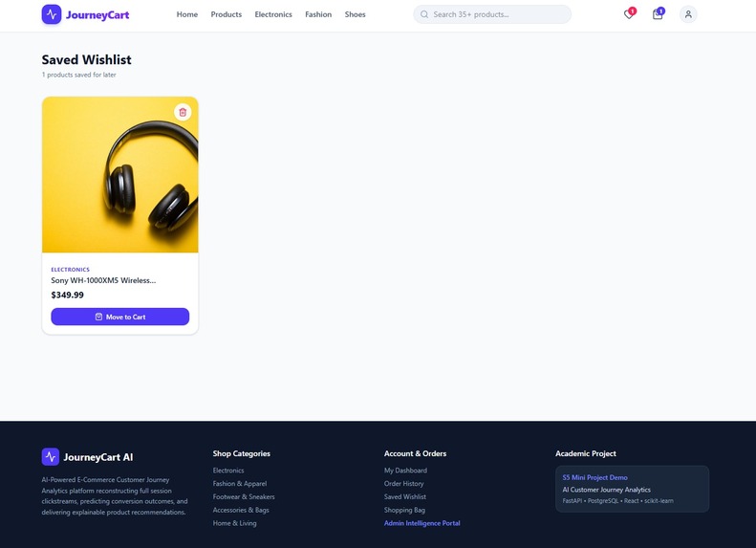The image size is (756, 548).
Task: Open footer Accessories & Bags link
Action: coord(241,510)
